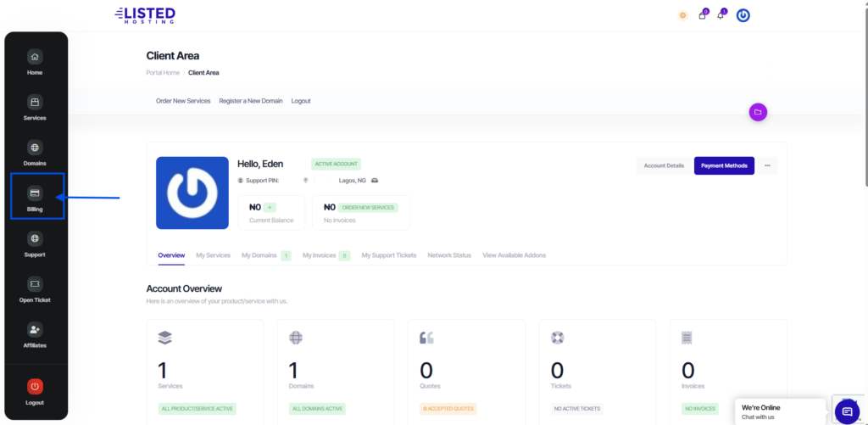Expand the purple folder floating button

(758, 112)
